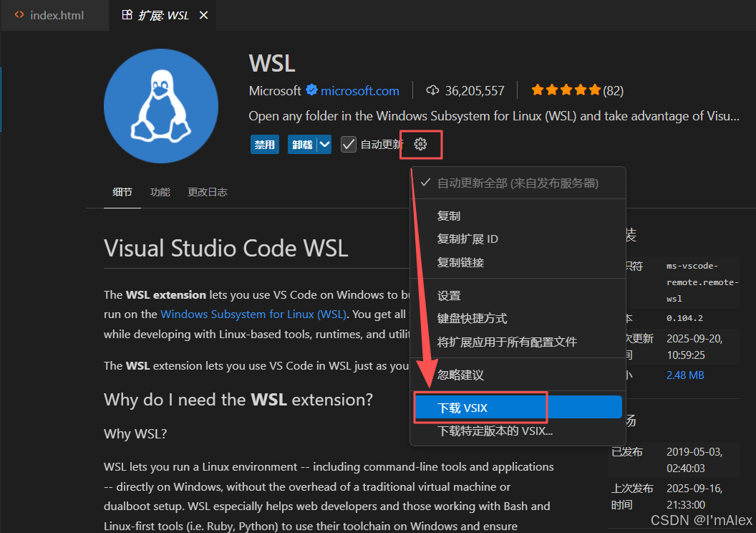Click the 已发布 date 2019-05-03, 02:40:03

tap(694, 460)
